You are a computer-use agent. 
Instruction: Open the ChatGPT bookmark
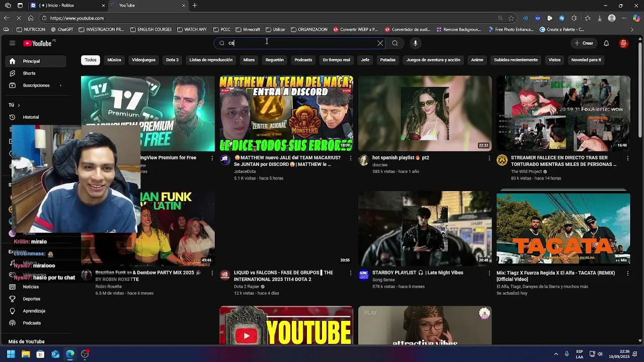[62, 30]
